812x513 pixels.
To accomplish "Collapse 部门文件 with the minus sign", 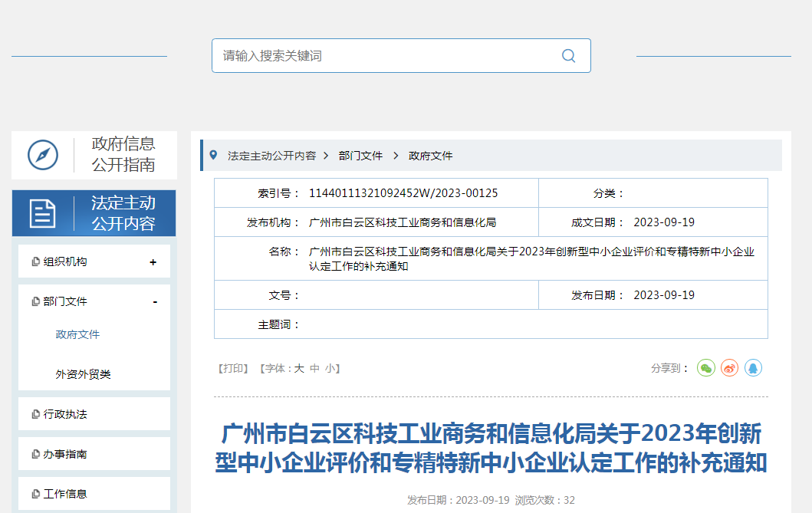I will 155,302.
